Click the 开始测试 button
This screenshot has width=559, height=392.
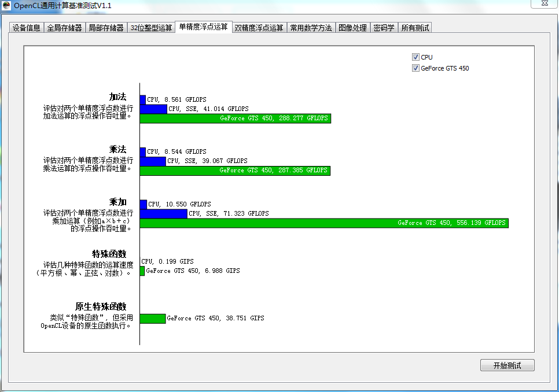[x=507, y=365]
